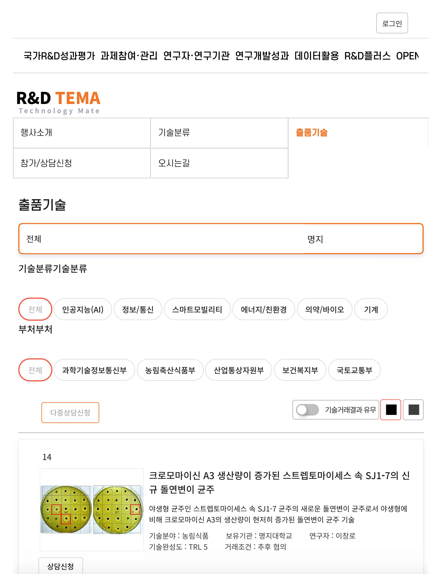Image resolution: width=436 pixels, height=574 pixels.
Task: Click the search field containing 명지
Action: 363,239
